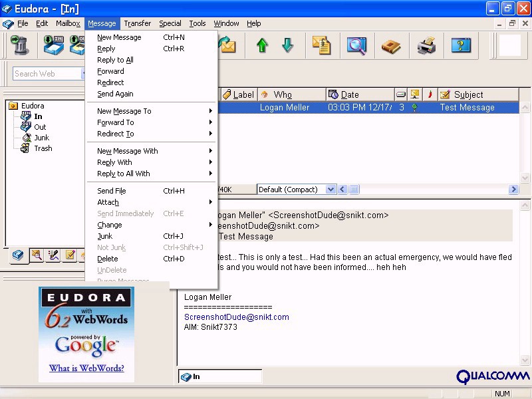The image size is (532, 399).
Task: Click the In window button at bottom
Action: (220, 376)
